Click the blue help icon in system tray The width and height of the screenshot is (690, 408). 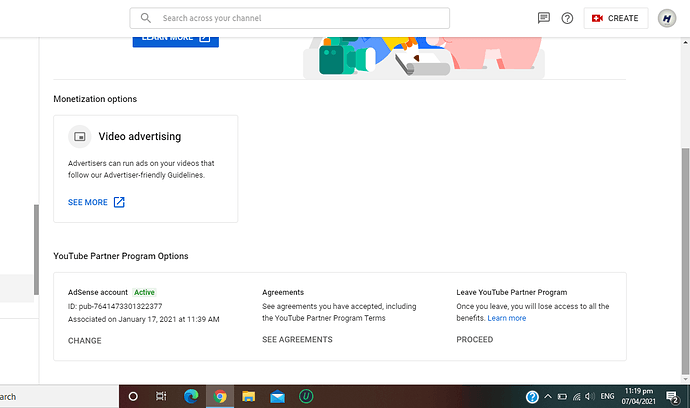[532, 397]
